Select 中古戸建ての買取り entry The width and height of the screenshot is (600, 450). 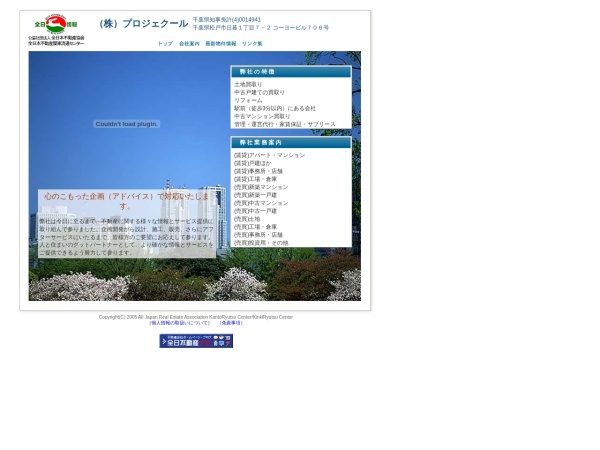259,92
